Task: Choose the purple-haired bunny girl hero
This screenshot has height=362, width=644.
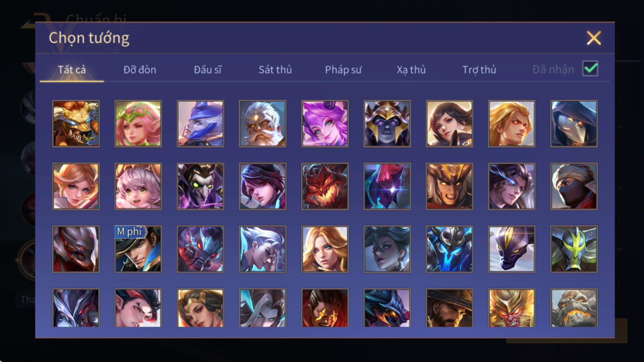Action: click(325, 124)
